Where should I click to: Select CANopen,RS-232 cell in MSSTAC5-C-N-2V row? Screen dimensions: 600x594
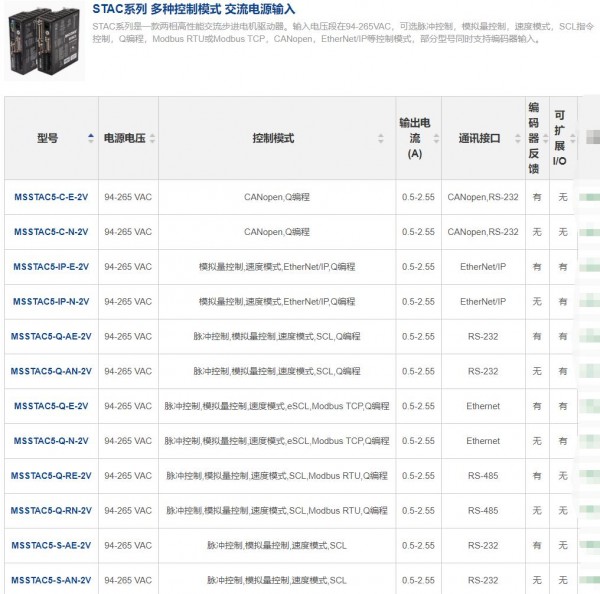[x=483, y=232]
